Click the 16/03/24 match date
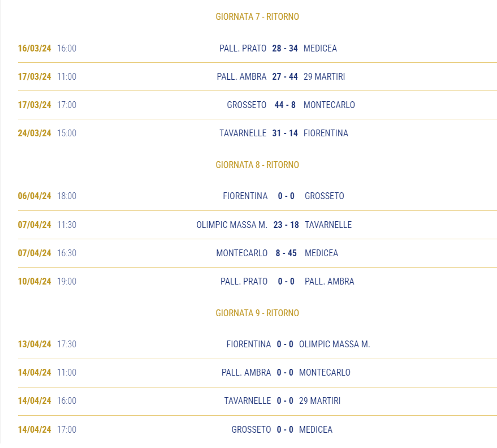Screen dimensions: 497x448 (34, 48)
